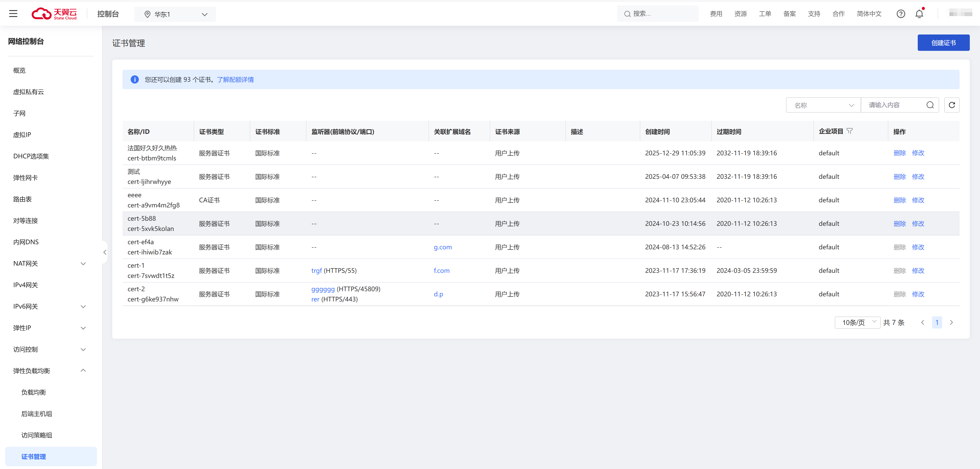Open the 名称 search field selector
This screenshot has width=980, height=469.
tap(823, 105)
